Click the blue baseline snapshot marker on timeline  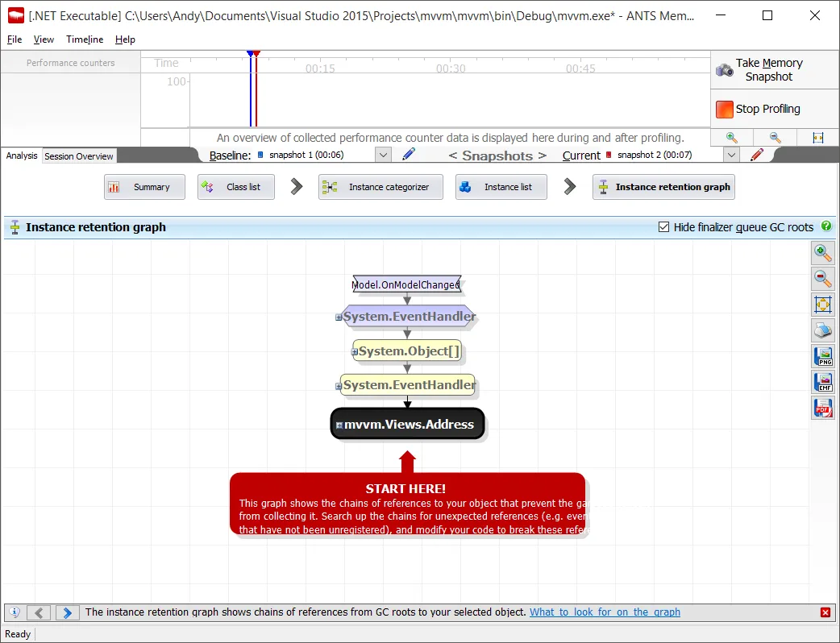click(250, 53)
